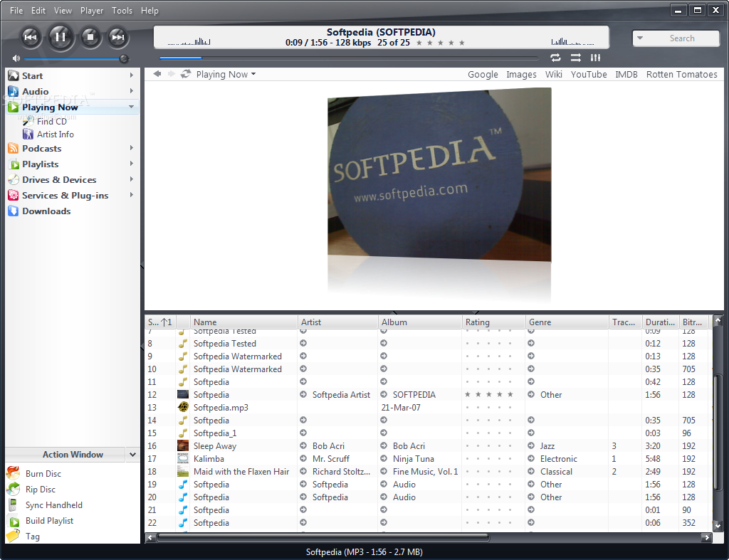Expand the Playlists tree arrow
Image resolution: width=729 pixels, height=560 pixels.
132,164
